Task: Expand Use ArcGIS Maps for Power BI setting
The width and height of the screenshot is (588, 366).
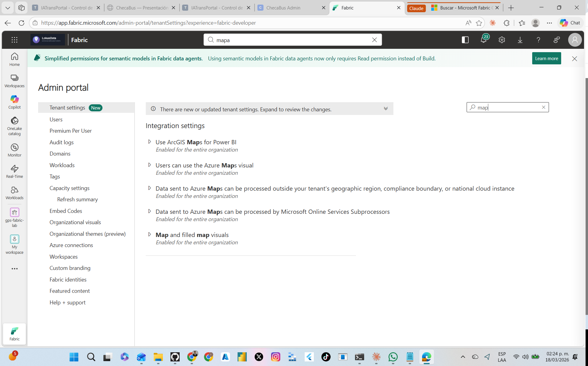Action: click(x=149, y=142)
